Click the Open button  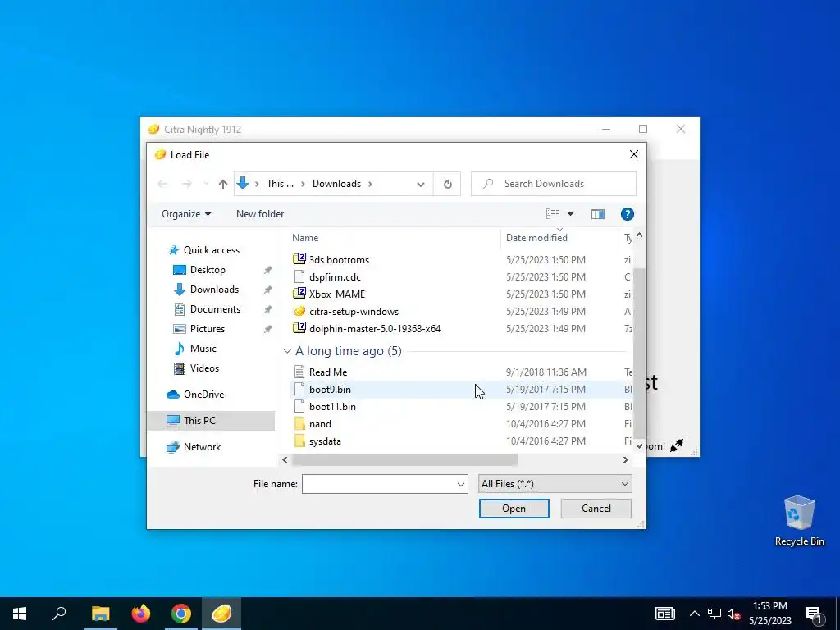514,509
